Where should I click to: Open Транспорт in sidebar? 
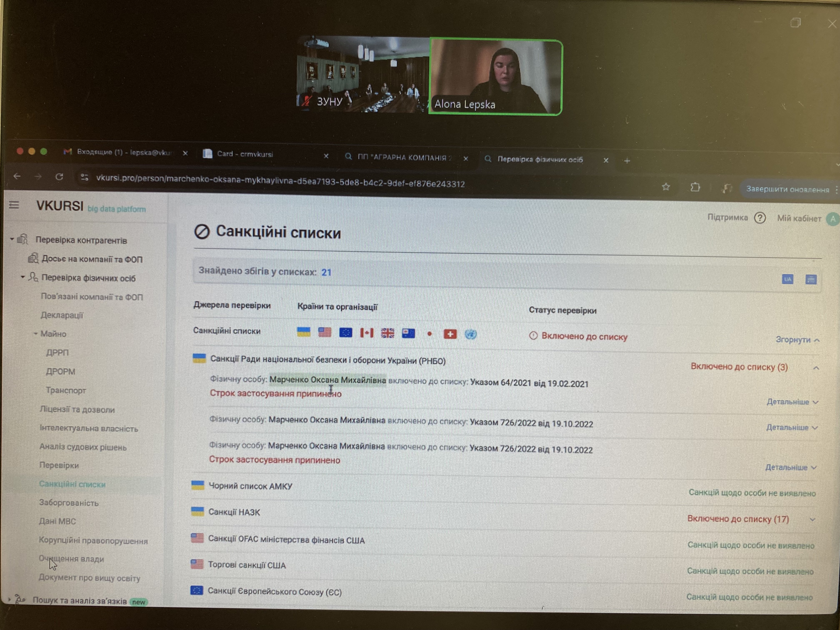tap(66, 390)
